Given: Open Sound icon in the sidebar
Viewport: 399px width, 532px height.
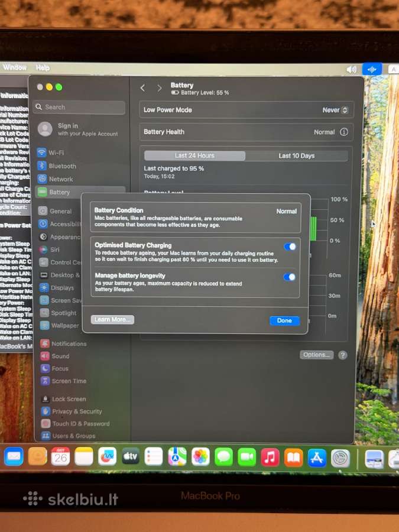Looking at the screenshot, I should (x=45, y=356).
